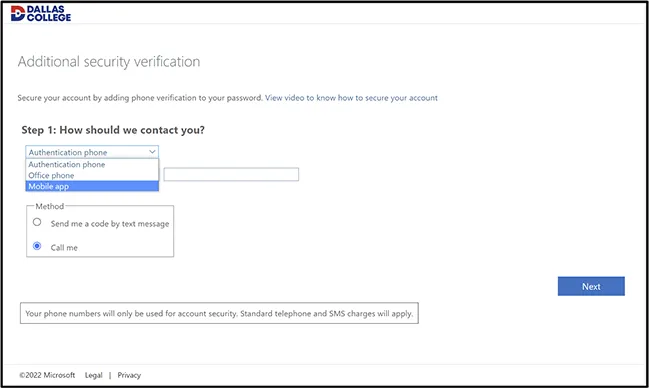650x388 pixels.
Task: Choose Authentication phone in the dropdown list
Action: 92,165
